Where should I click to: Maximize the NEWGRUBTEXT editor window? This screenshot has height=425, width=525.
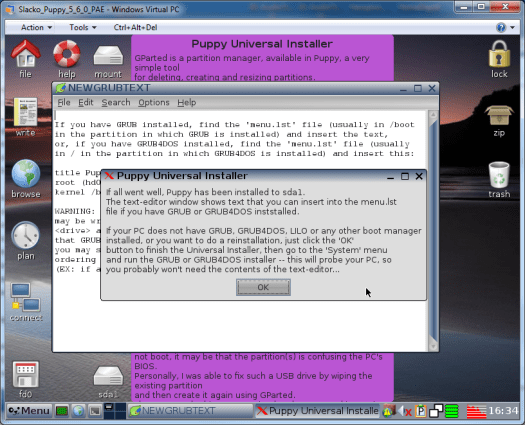click(418, 88)
